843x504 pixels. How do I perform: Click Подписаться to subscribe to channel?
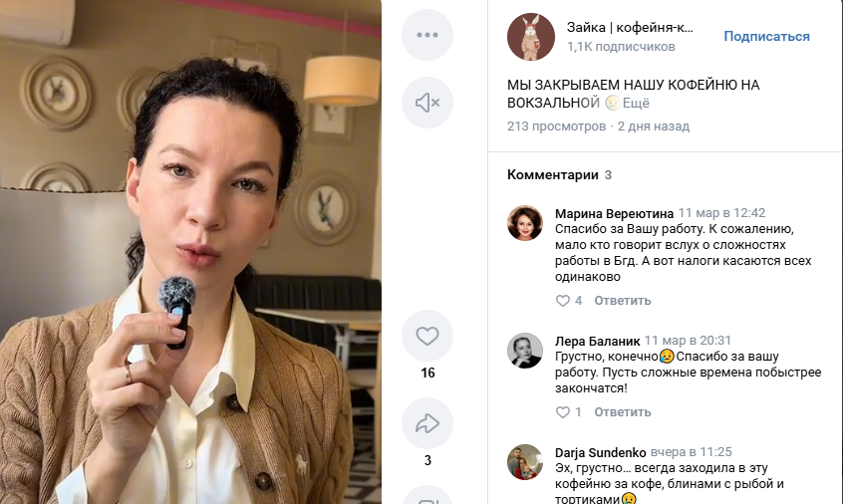pos(766,37)
